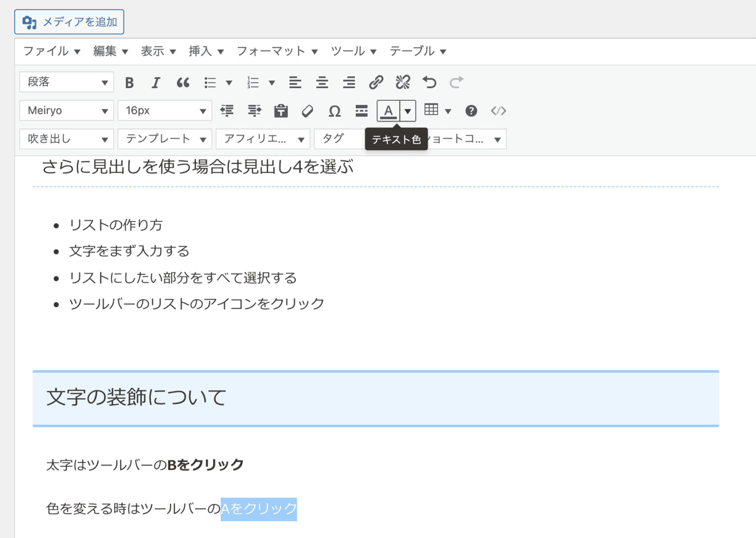Screen dimensions: 756x538
Task: Center align the paragraph
Action: point(322,82)
